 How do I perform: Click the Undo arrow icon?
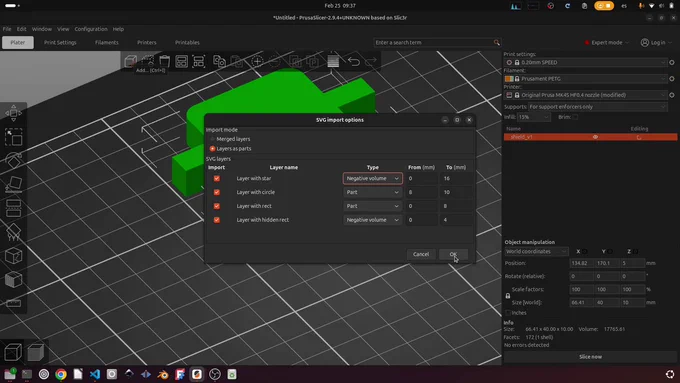pyautogui.click(x=353, y=61)
